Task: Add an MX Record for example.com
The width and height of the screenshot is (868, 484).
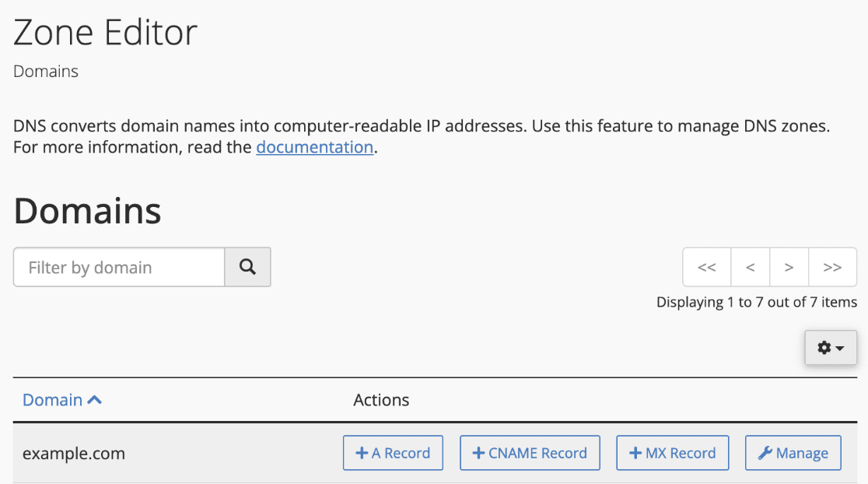Action: click(x=673, y=453)
